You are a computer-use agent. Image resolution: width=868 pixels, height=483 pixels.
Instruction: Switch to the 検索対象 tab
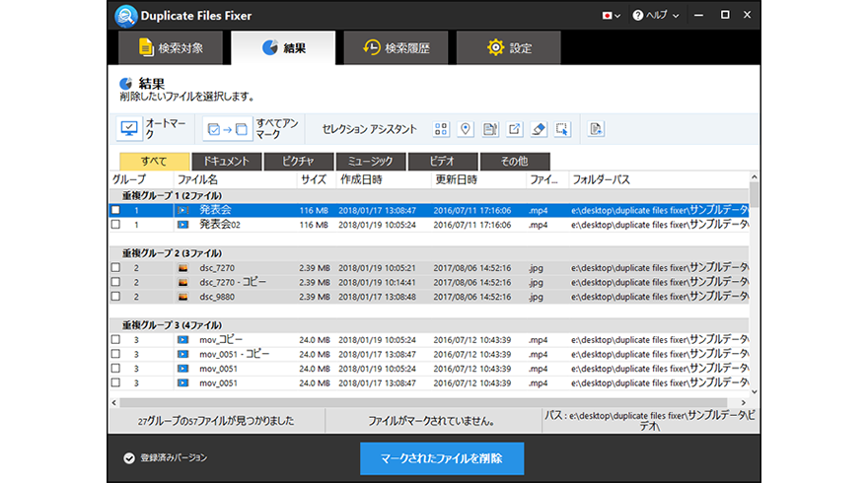(x=171, y=48)
